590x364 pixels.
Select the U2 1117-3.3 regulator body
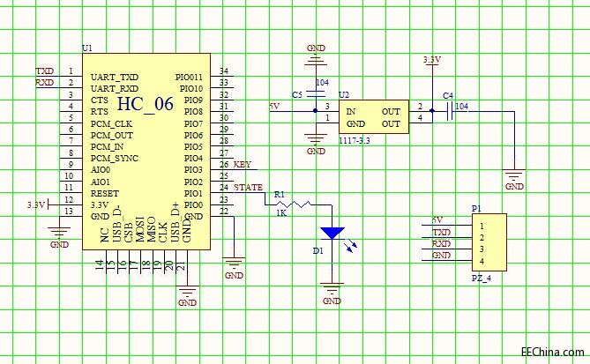373,117
